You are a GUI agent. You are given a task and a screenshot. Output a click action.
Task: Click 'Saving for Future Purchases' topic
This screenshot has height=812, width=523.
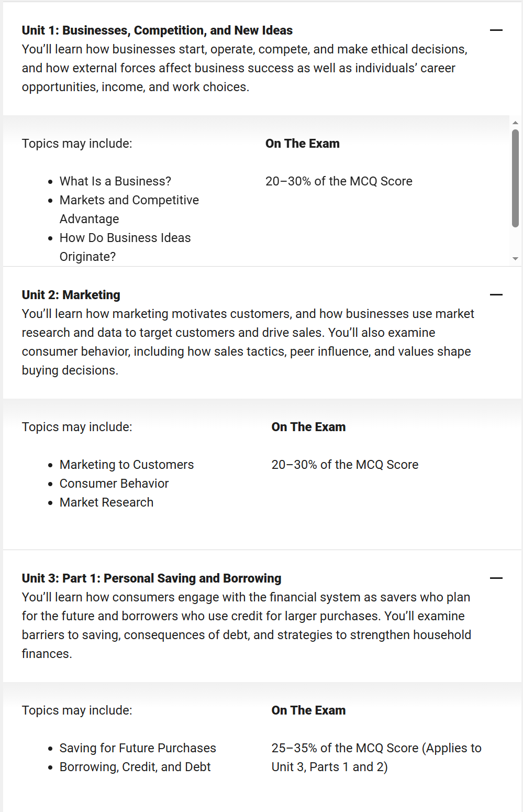click(138, 748)
